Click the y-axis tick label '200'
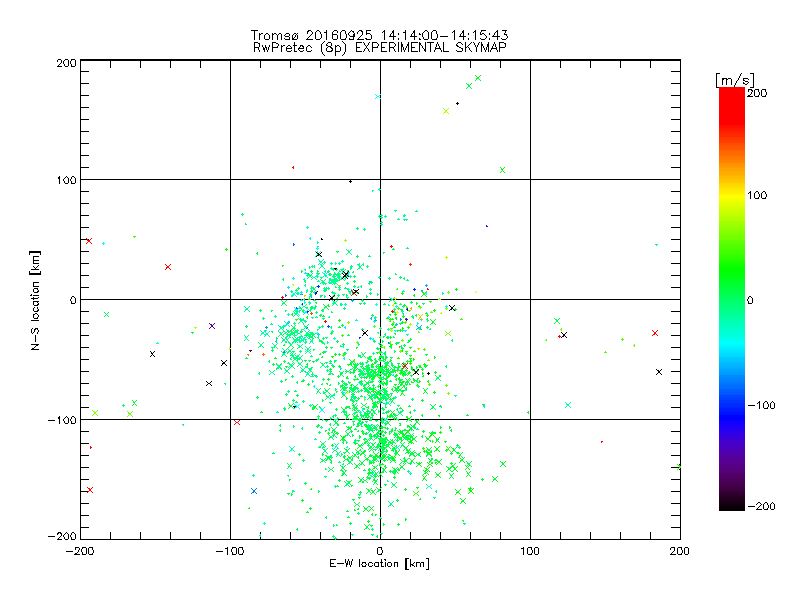 coord(66,63)
